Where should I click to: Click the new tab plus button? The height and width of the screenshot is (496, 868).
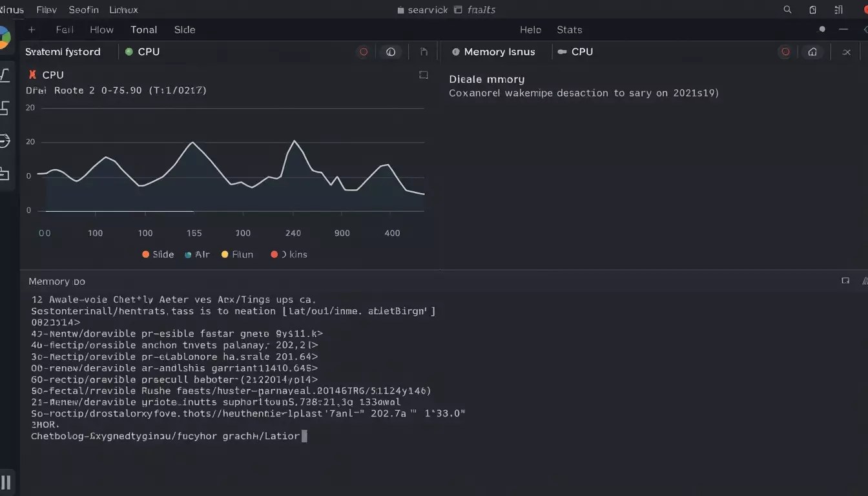[31, 30]
